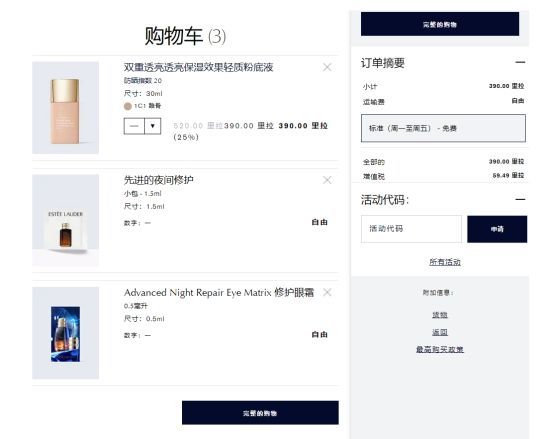Open the Eye Matrix product thumbnail
The height and width of the screenshot is (439, 553).
point(65,333)
